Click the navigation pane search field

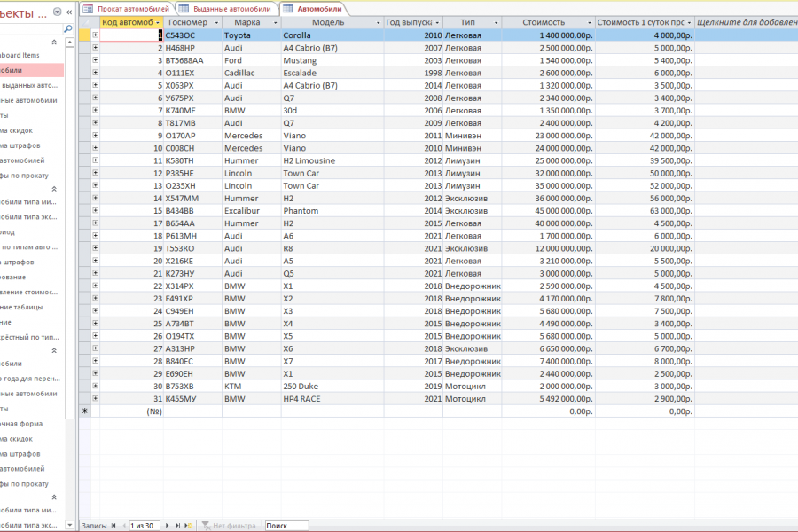pyautogui.click(x=30, y=29)
